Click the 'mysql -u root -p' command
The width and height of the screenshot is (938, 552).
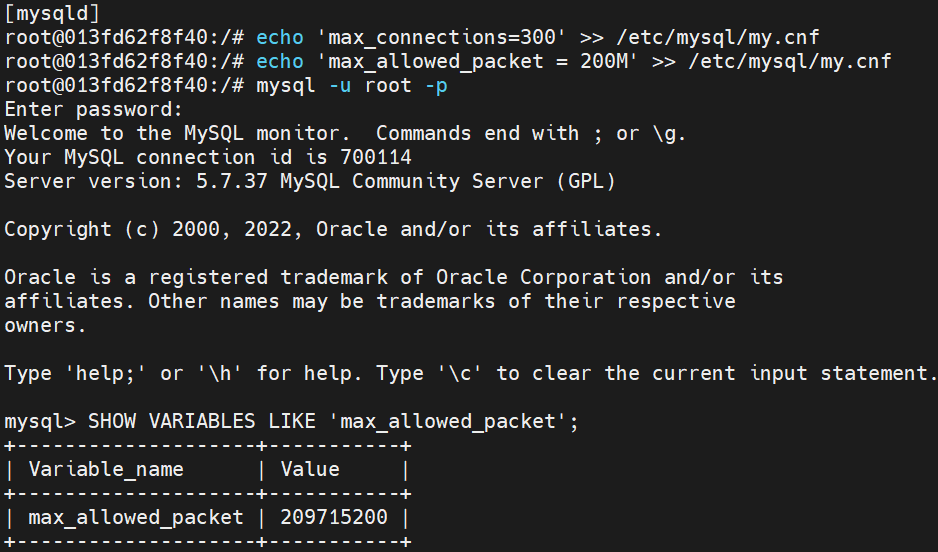(352, 85)
